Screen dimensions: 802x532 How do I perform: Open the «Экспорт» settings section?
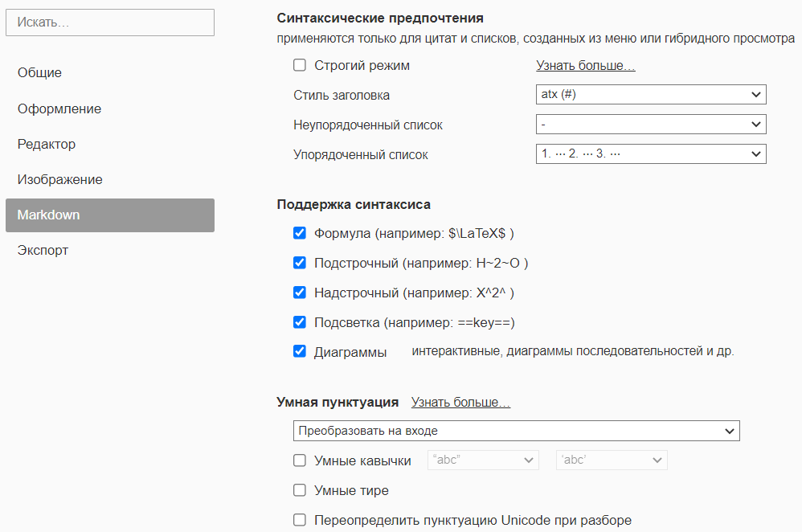click(43, 251)
